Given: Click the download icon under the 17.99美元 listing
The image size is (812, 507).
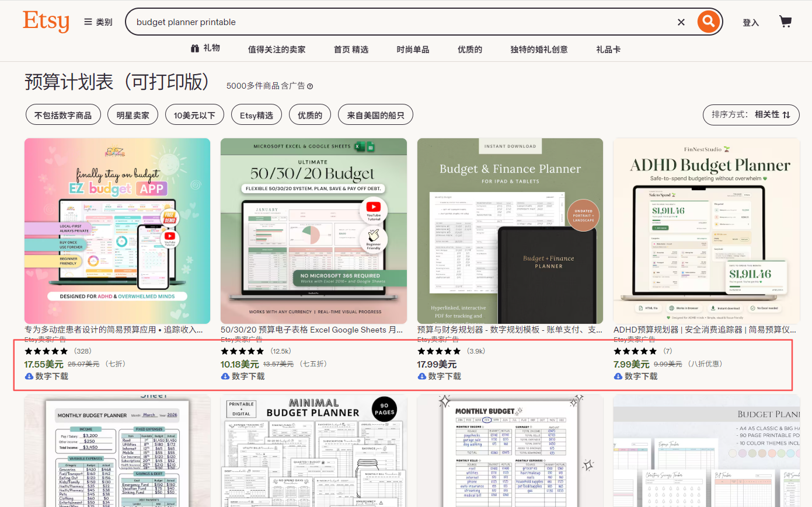Looking at the screenshot, I should coord(421,376).
